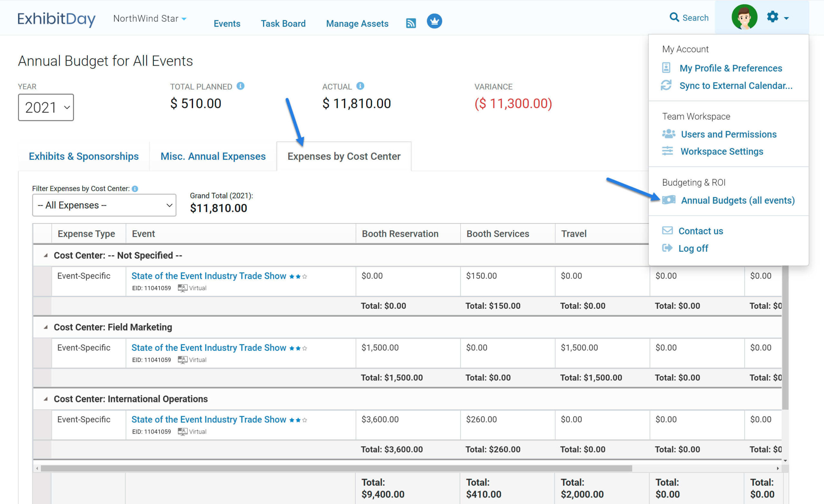Click the Log off button
This screenshot has width=824, height=504.
tap(693, 248)
